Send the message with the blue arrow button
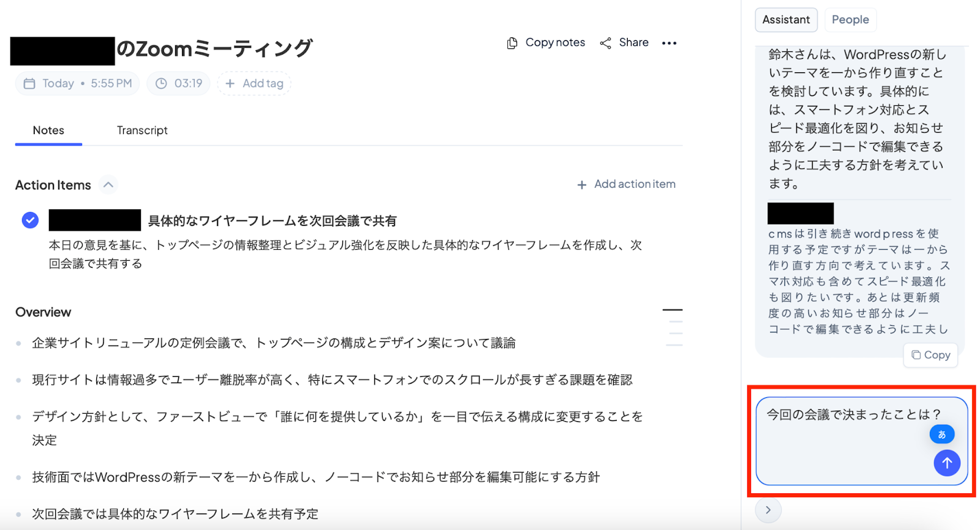980x530 pixels. pyautogui.click(x=946, y=463)
